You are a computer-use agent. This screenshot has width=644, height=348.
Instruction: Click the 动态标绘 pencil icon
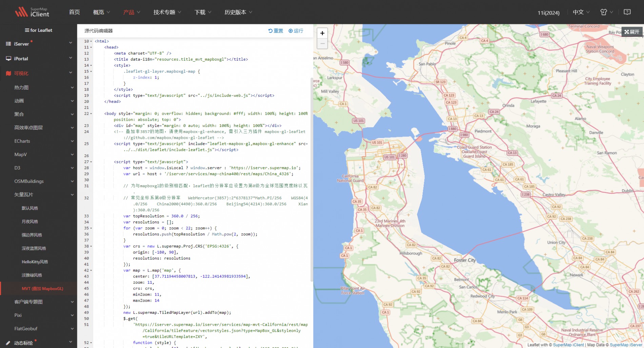pyautogui.click(x=8, y=343)
